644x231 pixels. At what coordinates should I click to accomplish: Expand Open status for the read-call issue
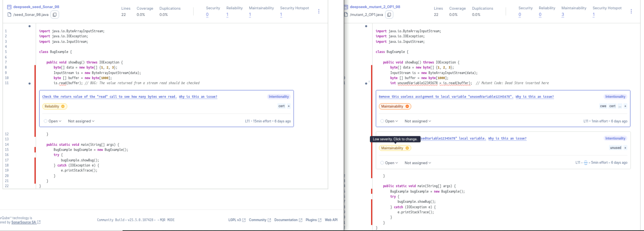click(53, 121)
